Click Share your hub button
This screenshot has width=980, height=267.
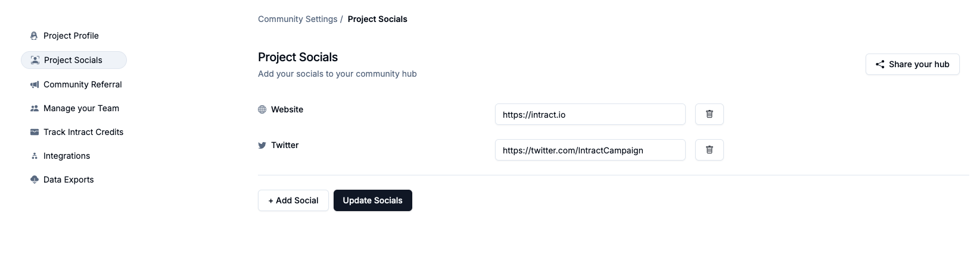(x=912, y=64)
